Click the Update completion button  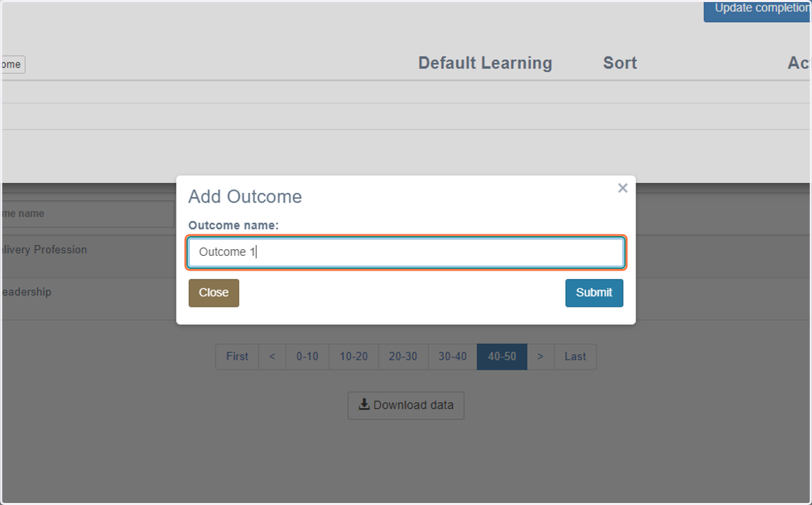coord(758,10)
